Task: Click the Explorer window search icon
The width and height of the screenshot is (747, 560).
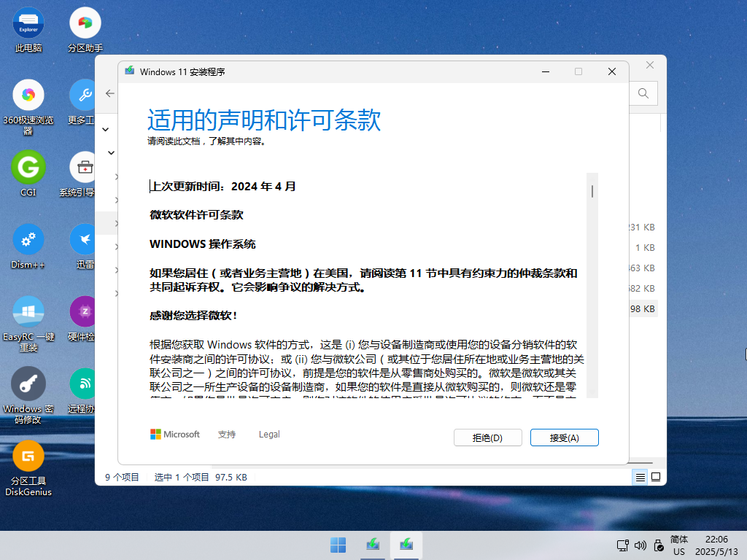Action: (643, 93)
